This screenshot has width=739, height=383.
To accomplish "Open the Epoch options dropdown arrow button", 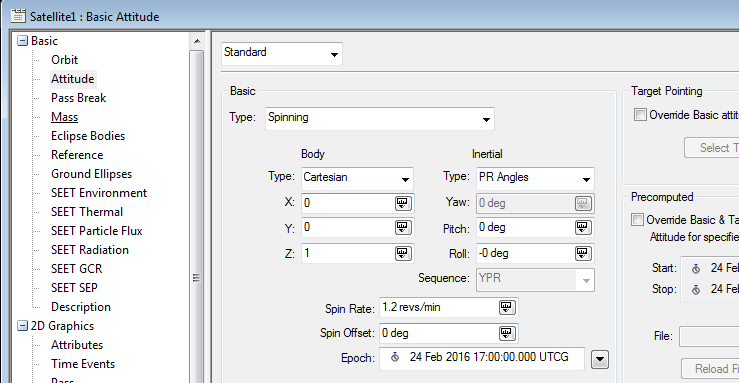I will (x=599, y=359).
